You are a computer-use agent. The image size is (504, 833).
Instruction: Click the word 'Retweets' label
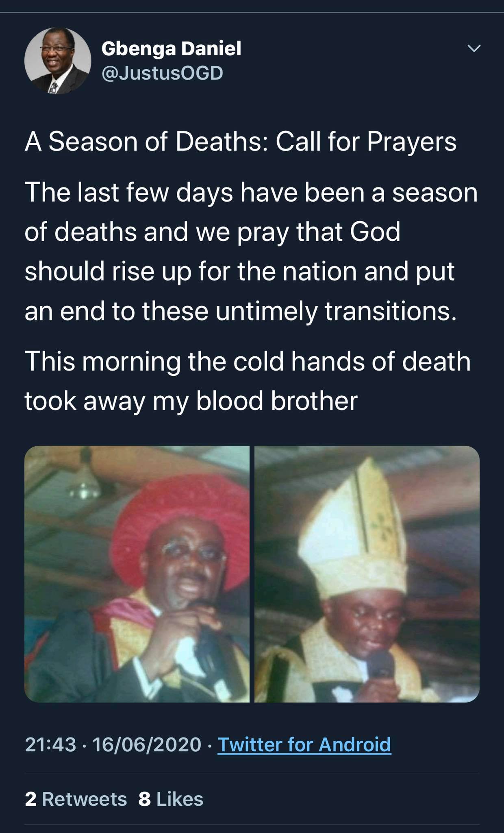pos(85,799)
